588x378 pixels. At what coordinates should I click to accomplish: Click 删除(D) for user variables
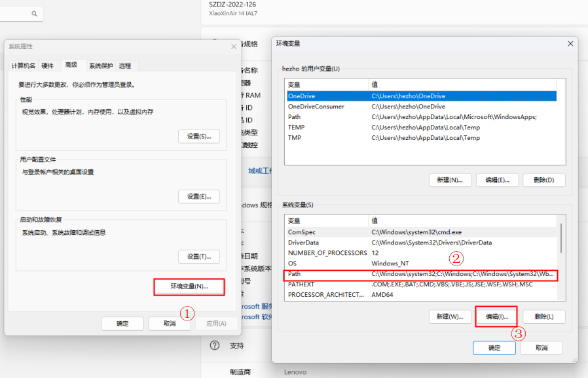(x=544, y=180)
